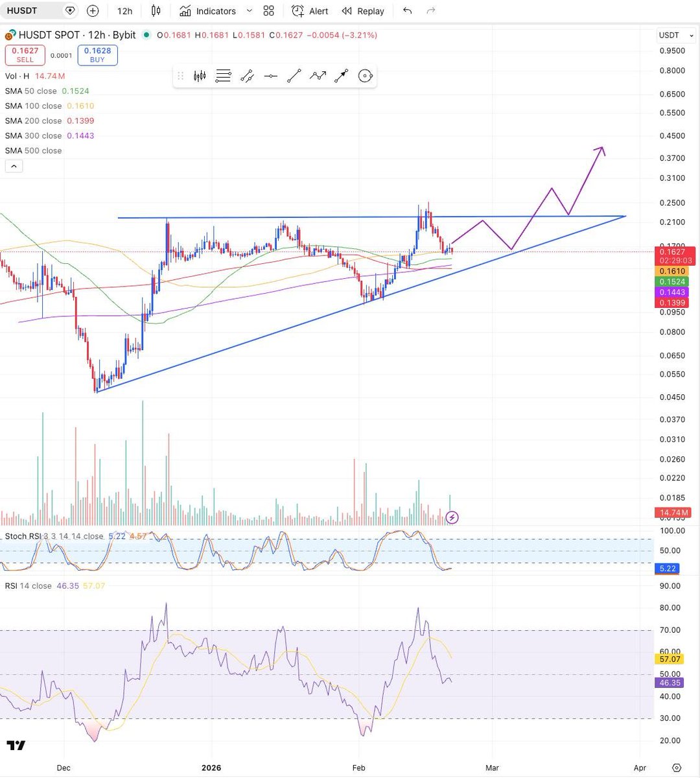700x778 pixels.
Task: Select the trend line drawing tool
Action: pyautogui.click(x=294, y=77)
